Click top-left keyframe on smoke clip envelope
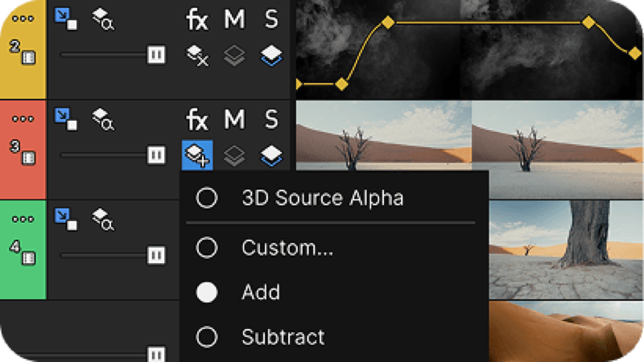 tap(388, 23)
